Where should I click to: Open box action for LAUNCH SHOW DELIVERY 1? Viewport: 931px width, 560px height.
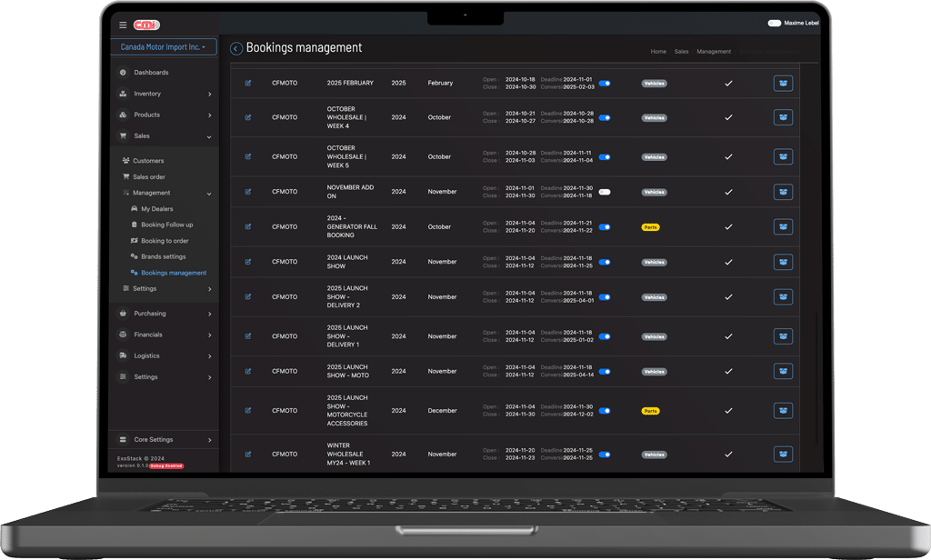coord(783,336)
